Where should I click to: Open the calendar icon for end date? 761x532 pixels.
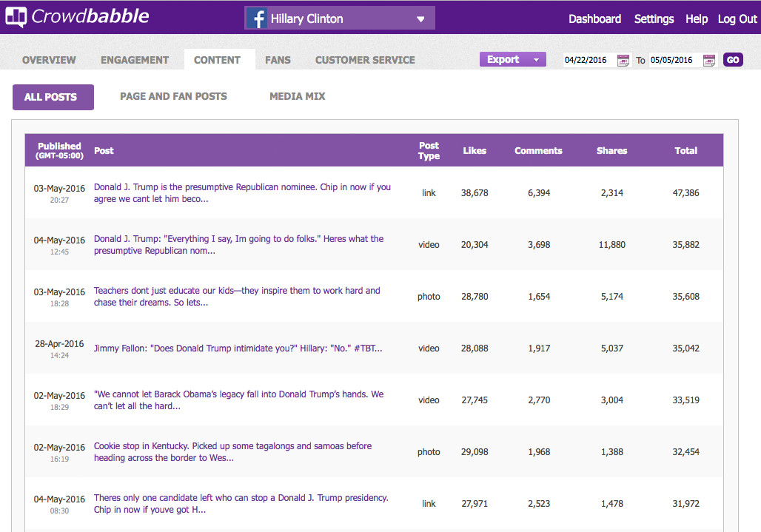point(709,60)
